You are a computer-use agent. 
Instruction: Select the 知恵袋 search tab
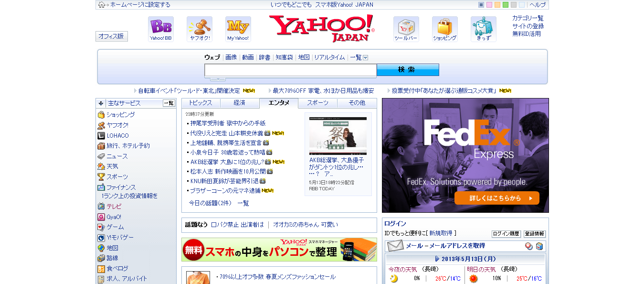coord(284,57)
